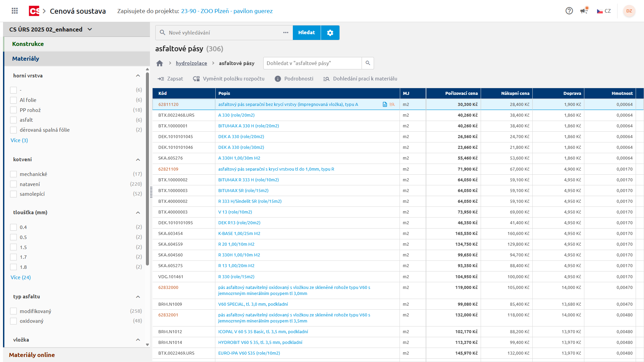
Task: Click the help question mark icon
Action: [569, 11]
